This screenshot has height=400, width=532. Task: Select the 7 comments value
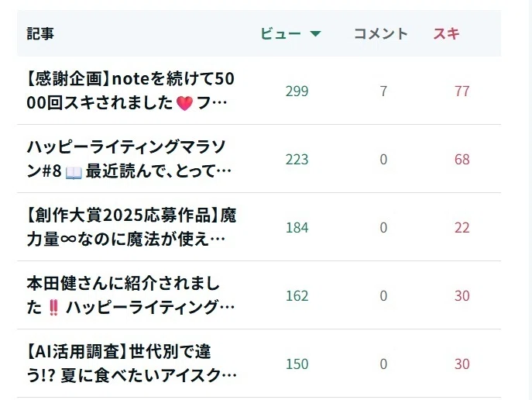[383, 91]
